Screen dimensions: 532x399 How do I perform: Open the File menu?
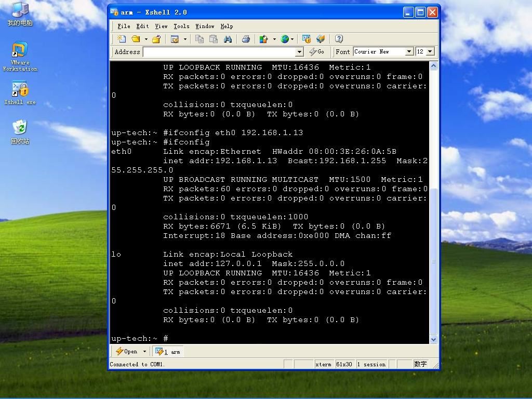tap(124, 26)
